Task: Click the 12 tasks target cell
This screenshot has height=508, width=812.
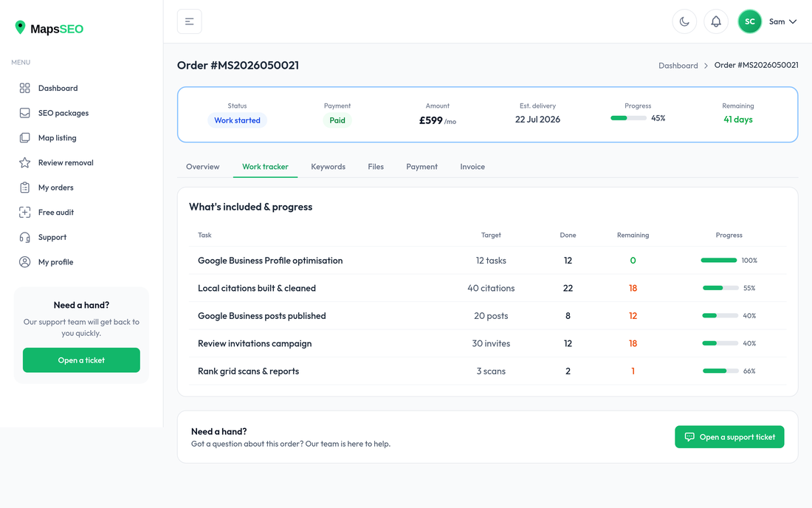Action: (x=491, y=261)
